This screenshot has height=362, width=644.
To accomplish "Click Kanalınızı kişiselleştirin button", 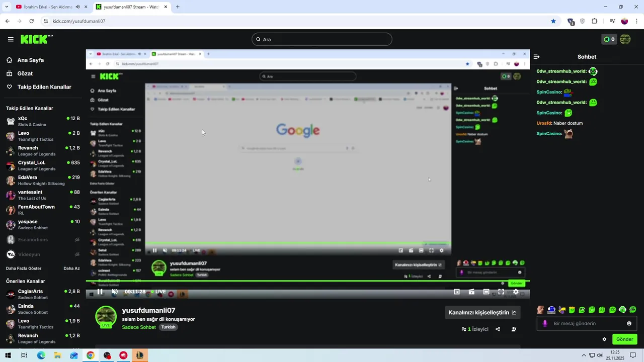I will coord(482,312).
